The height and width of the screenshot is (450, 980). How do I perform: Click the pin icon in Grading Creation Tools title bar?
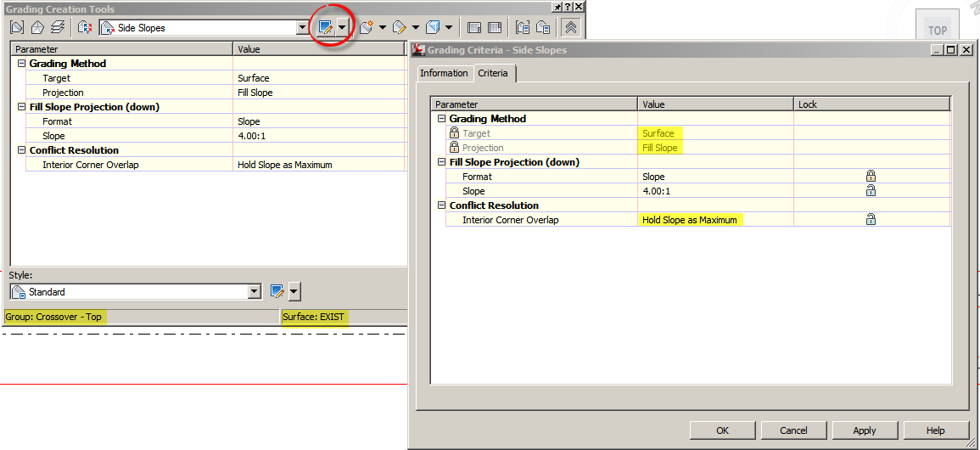pyautogui.click(x=557, y=6)
